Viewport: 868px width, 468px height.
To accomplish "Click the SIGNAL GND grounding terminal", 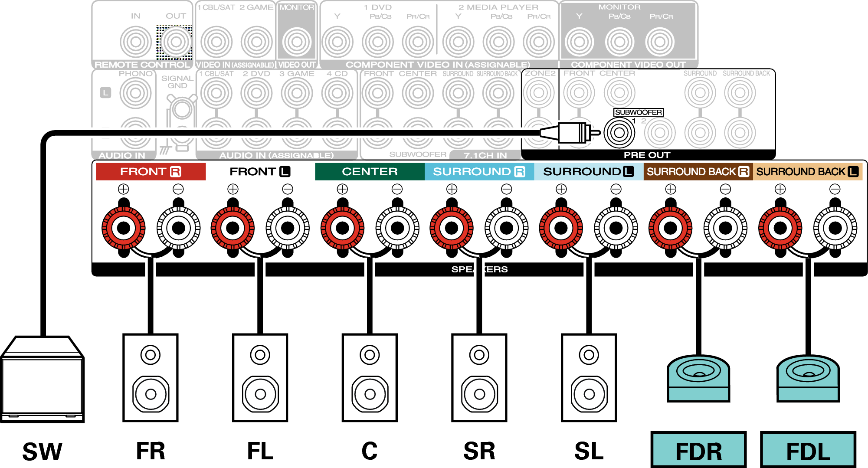I will point(182,110).
